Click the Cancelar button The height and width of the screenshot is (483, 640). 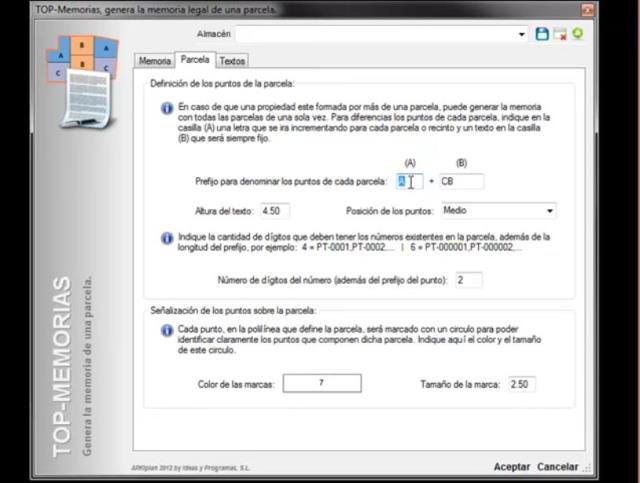[x=557, y=467]
